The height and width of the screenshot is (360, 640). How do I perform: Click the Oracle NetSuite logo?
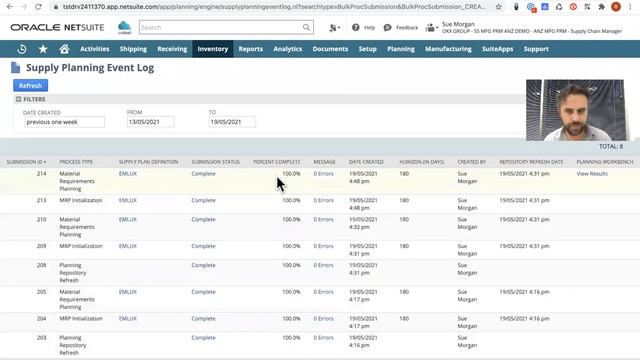57,27
